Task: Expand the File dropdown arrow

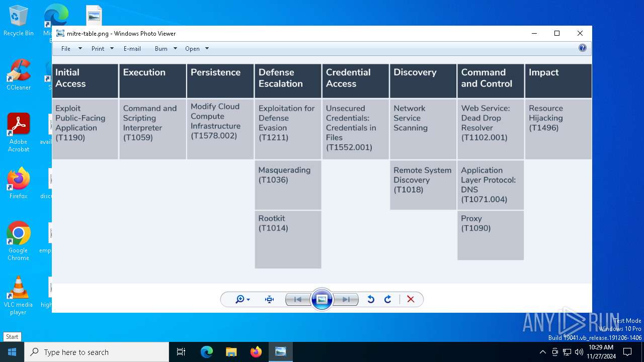Action: coord(80,49)
